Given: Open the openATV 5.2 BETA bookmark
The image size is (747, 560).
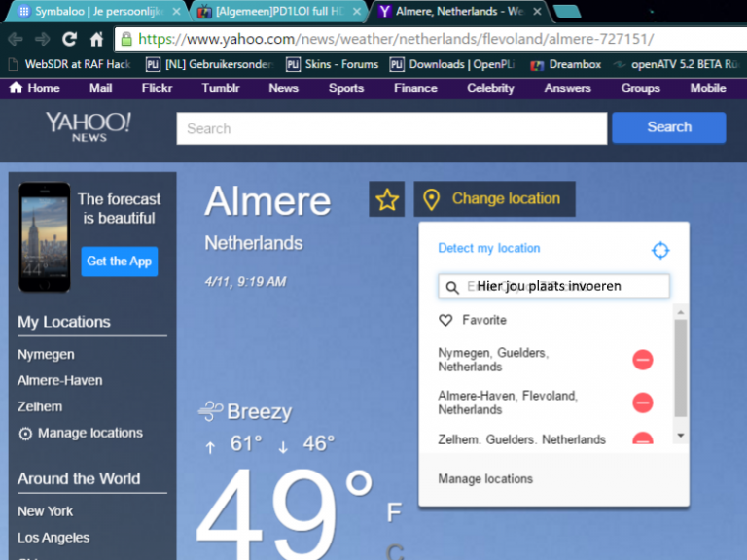Looking at the screenshot, I should pyautogui.click(x=676, y=64).
